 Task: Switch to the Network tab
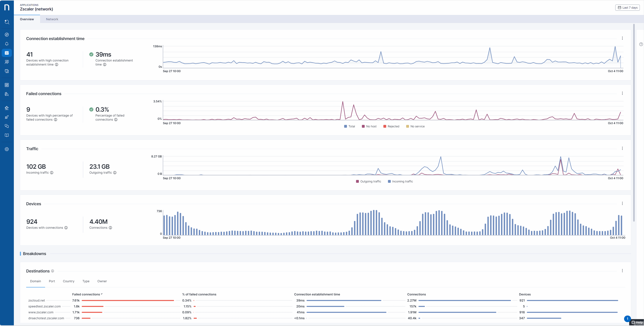52,19
